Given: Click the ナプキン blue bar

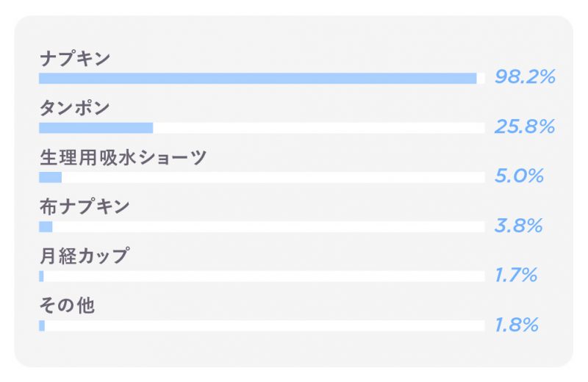Looking at the screenshot, I should [258, 79].
